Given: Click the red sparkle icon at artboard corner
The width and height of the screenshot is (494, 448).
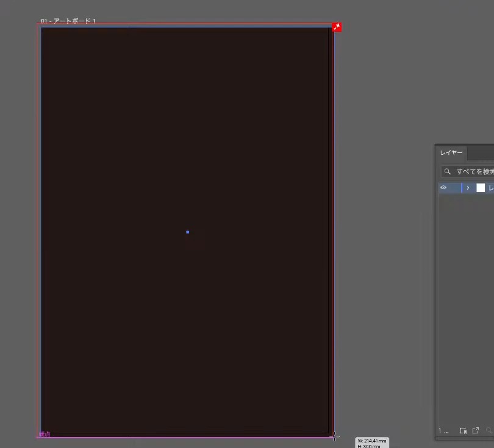Looking at the screenshot, I should tap(337, 27).
